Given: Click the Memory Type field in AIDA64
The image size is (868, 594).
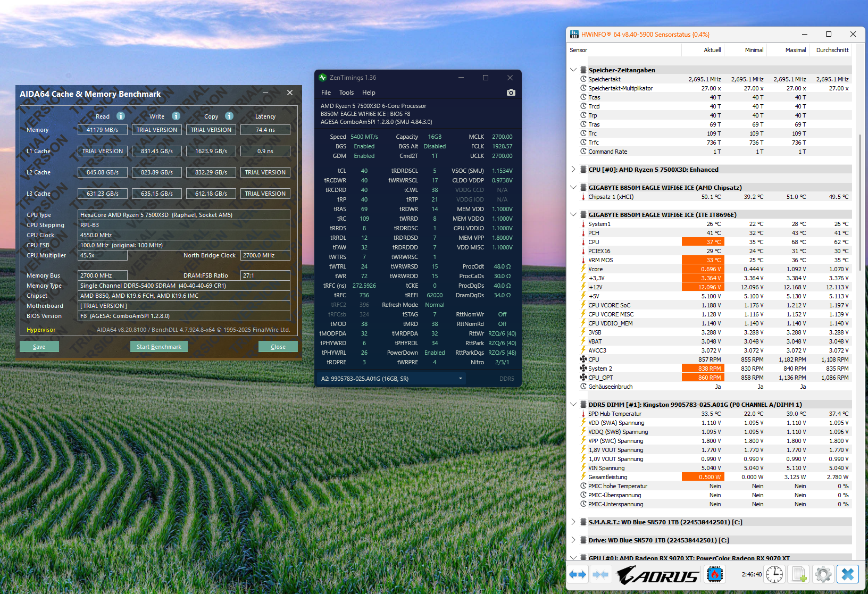Looking at the screenshot, I should 184,286.
